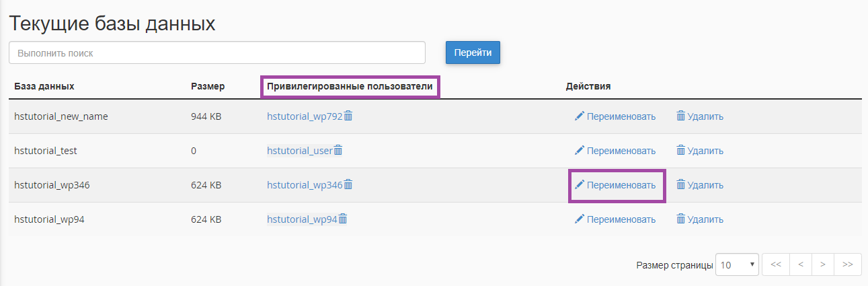Click trash icon beside user hstutorial_wp94

pyautogui.click(x=343, y=219)
